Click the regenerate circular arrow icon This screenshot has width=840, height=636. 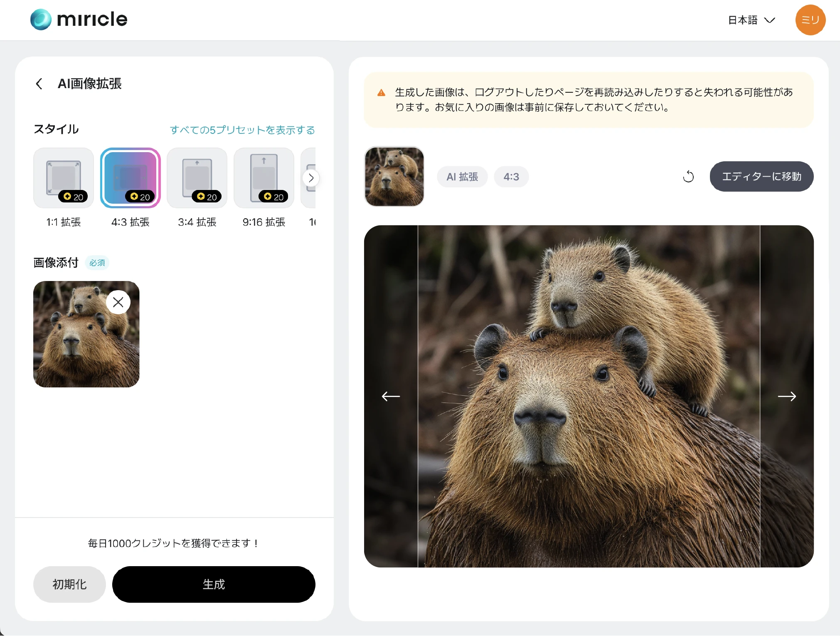coord(688,177)
